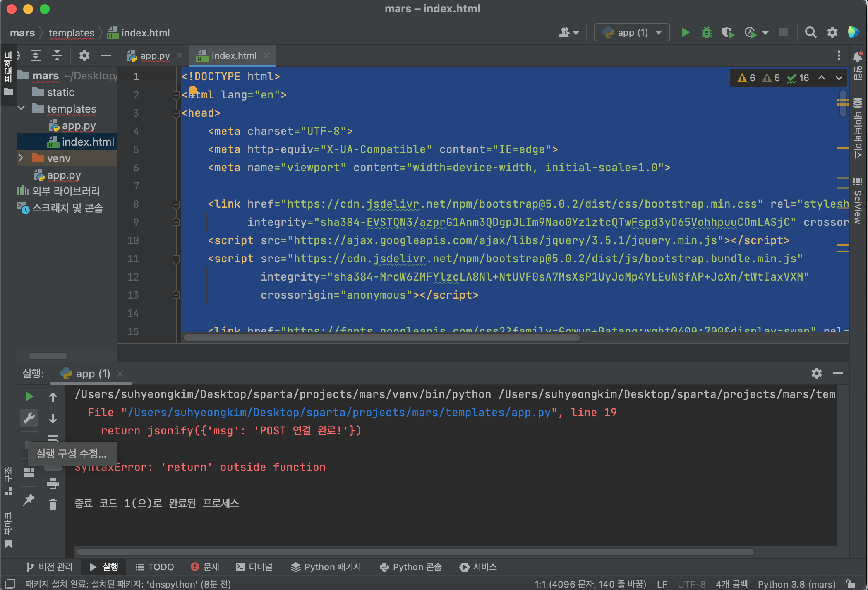
Task: Start debugging with the green bug icon
Action: 707,32
